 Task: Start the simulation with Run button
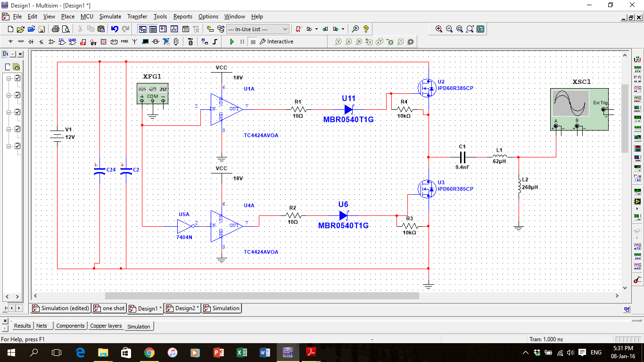tap(232, 41)
